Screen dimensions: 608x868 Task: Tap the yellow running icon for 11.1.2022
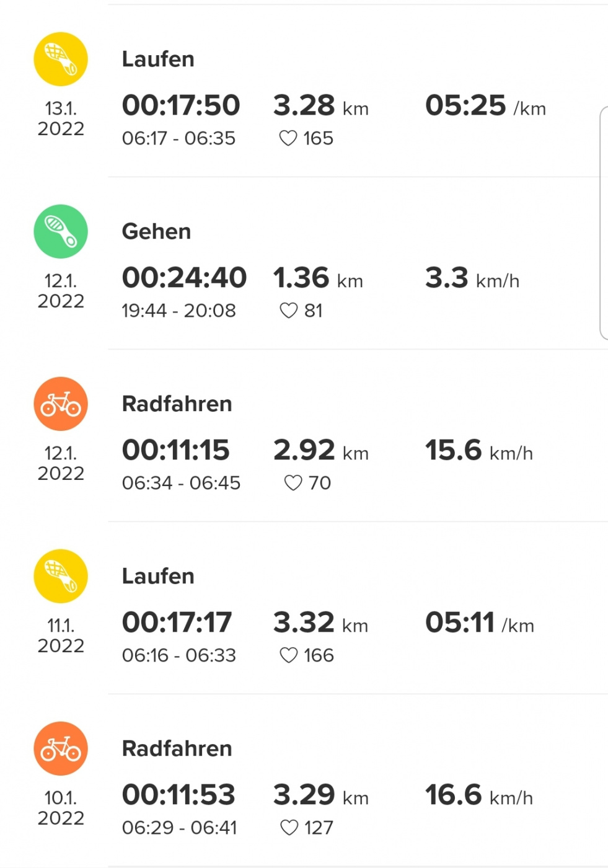tap(61, 576)
